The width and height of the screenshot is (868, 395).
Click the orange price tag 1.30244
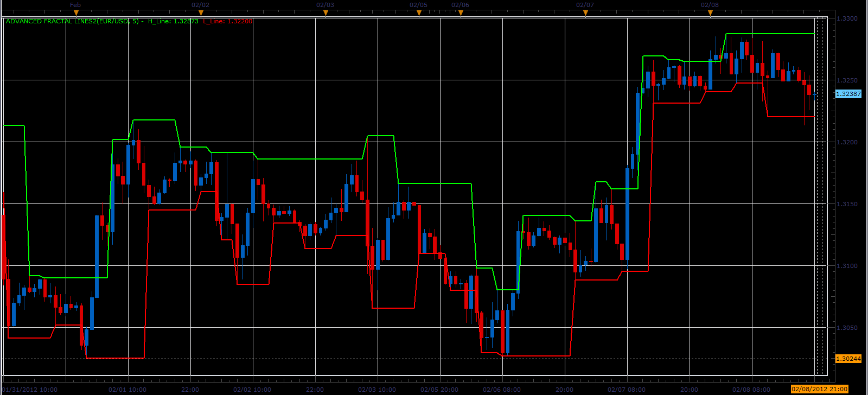pos(848,359)
